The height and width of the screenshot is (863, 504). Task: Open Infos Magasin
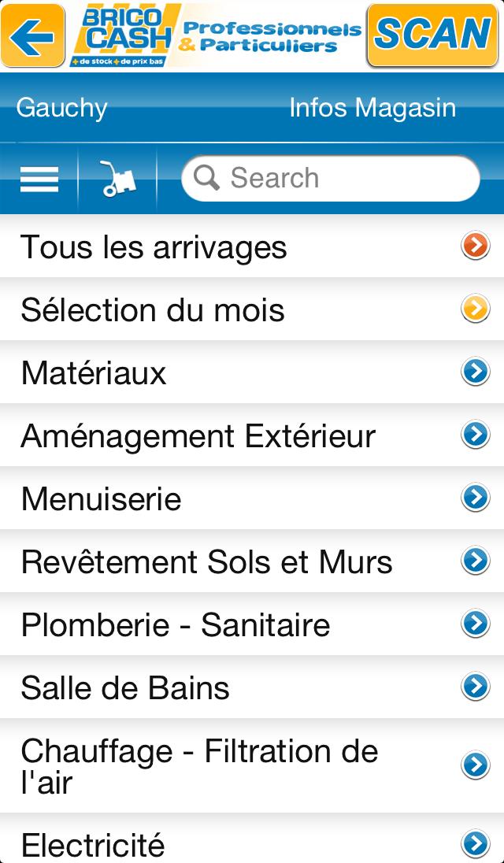point(372,108)
